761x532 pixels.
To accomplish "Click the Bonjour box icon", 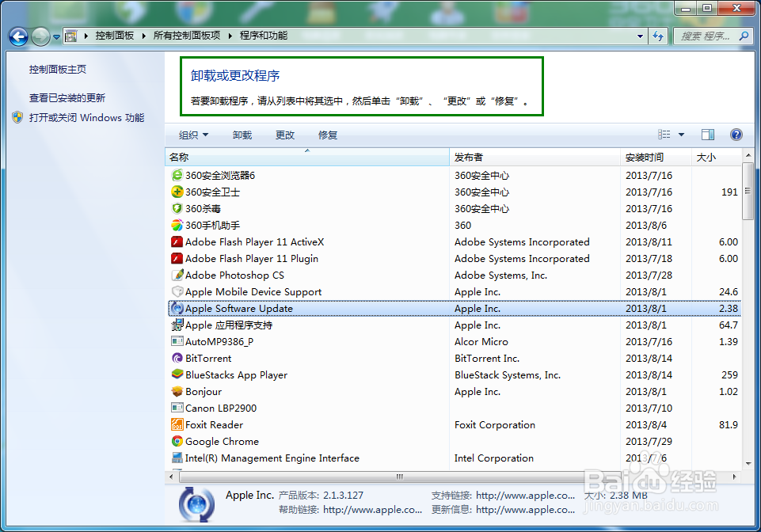I will [x=177, y=391].
